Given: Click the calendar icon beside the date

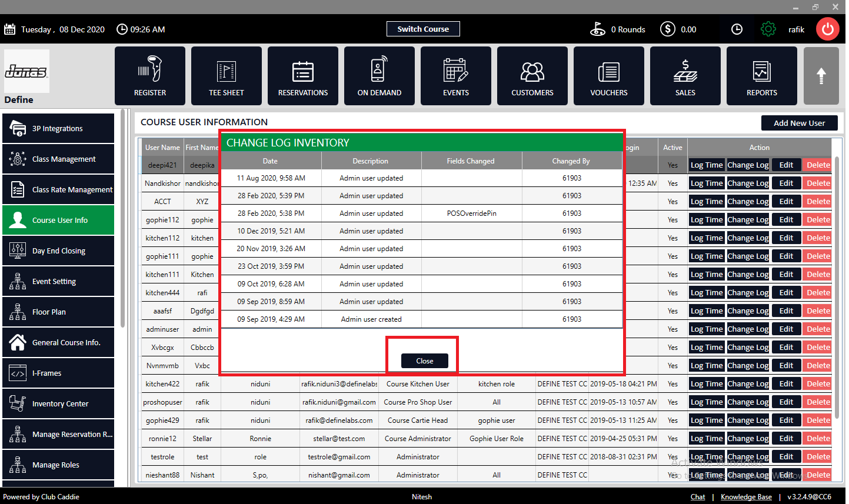Looking at the screenshot, I should click(x=10, y=29).
